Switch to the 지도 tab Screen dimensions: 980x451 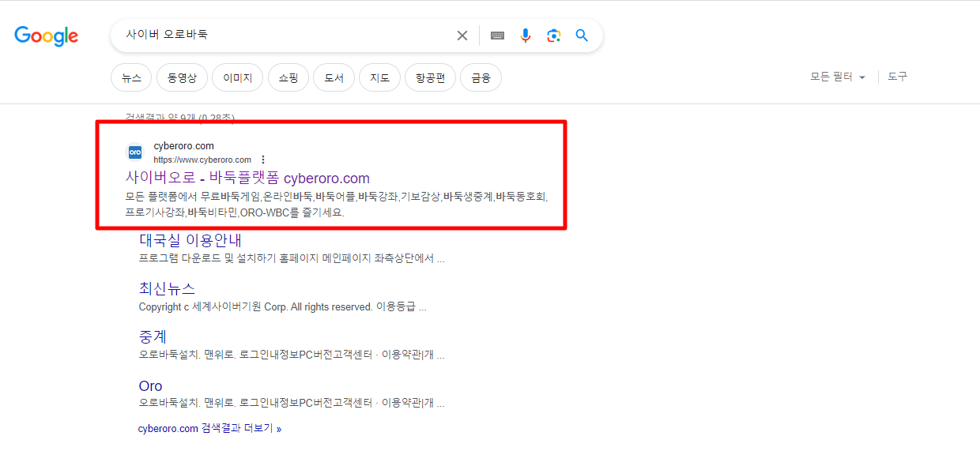coord(380,77)
